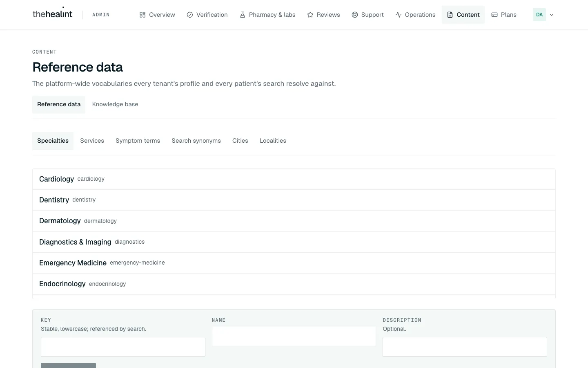Click the Reviews star icon

point(310,15)
